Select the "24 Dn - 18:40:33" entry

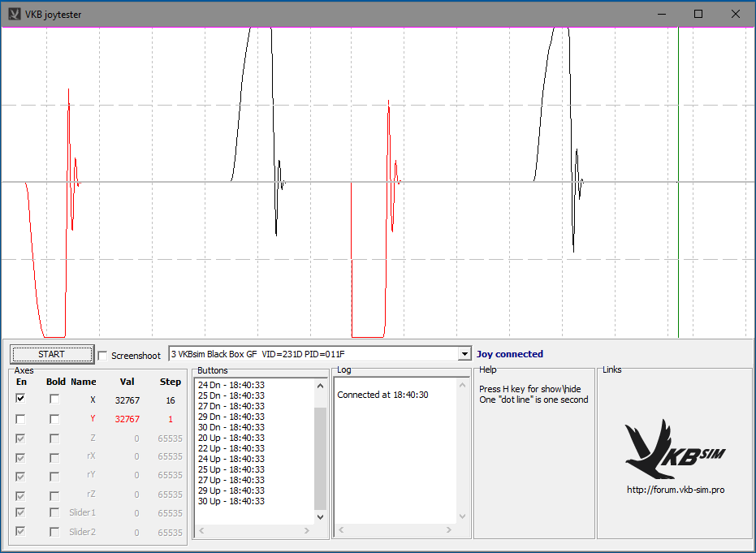pyautogui.click(x=231, y=385)
